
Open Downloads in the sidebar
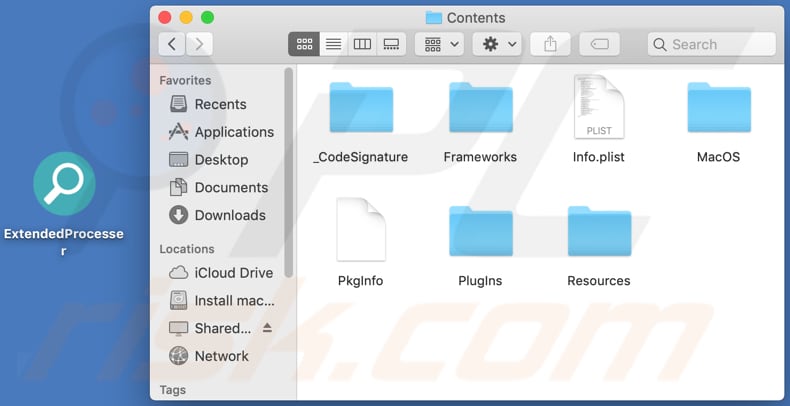(220, 215)
